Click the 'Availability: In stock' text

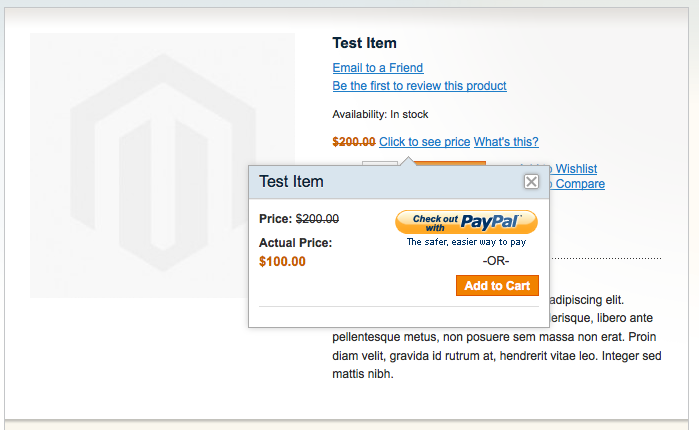(x=380, y=115)
